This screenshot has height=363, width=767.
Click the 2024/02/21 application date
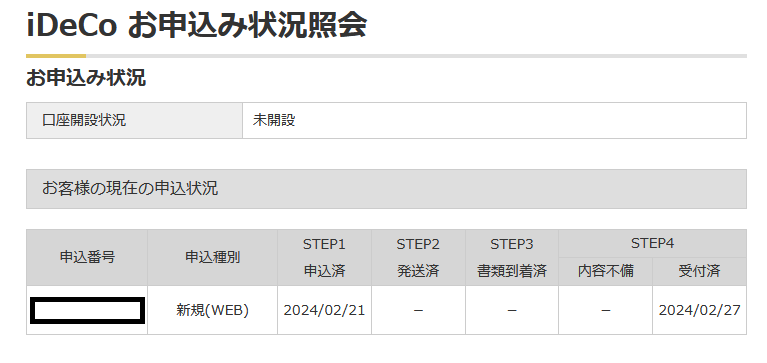pos(324,310)
